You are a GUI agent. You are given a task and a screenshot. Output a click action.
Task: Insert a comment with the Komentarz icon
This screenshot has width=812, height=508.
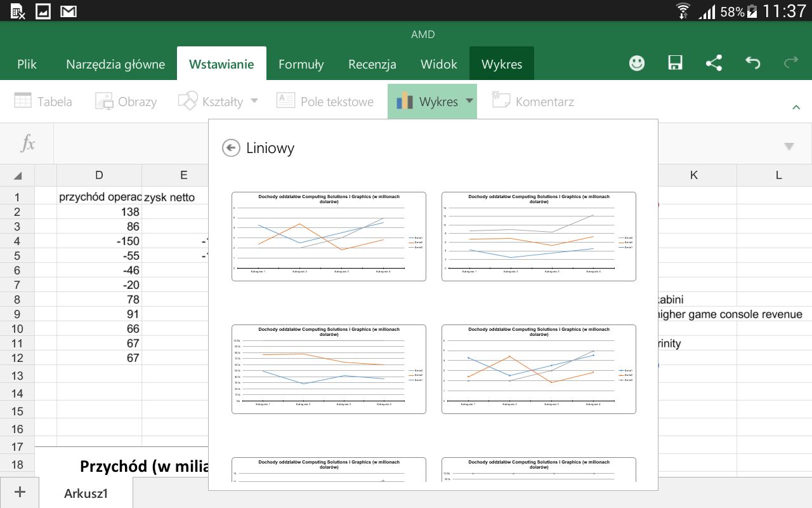[501, 101]
